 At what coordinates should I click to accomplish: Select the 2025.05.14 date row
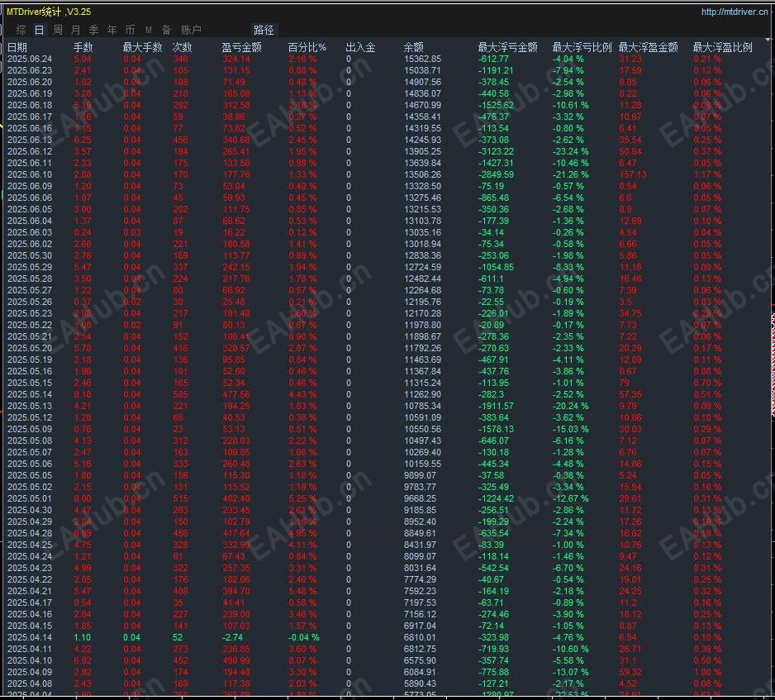point(30,394)
